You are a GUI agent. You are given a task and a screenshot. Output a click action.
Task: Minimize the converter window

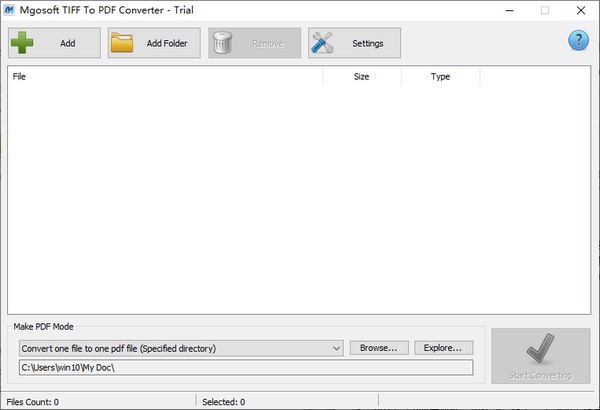pos(509,10)
